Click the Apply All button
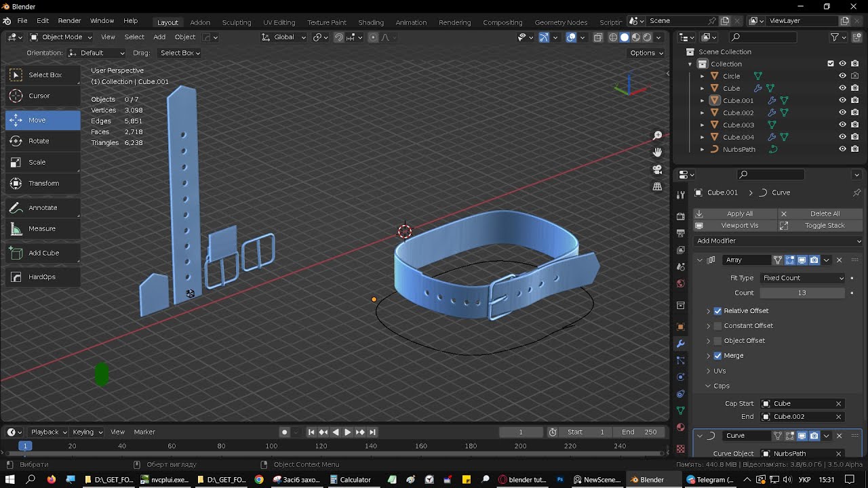This screenshot has width=868, height=488. (x=734, y=213)
